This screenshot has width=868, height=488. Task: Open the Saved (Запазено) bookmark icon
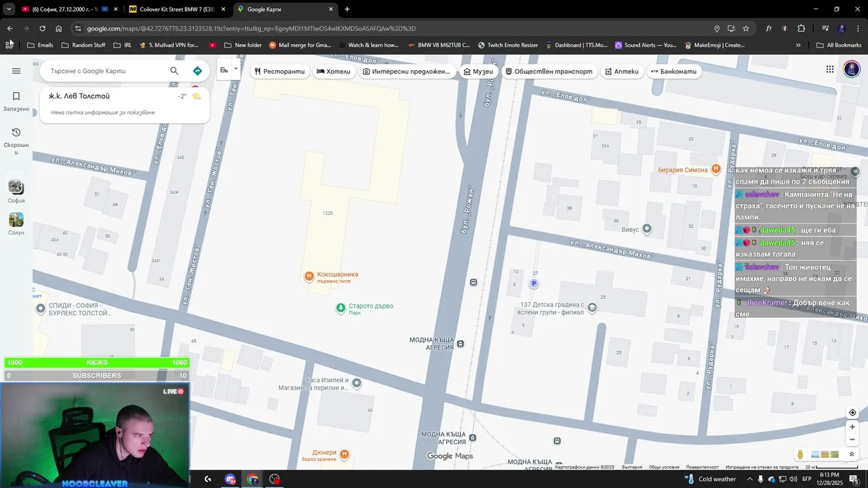coord(16,96)
